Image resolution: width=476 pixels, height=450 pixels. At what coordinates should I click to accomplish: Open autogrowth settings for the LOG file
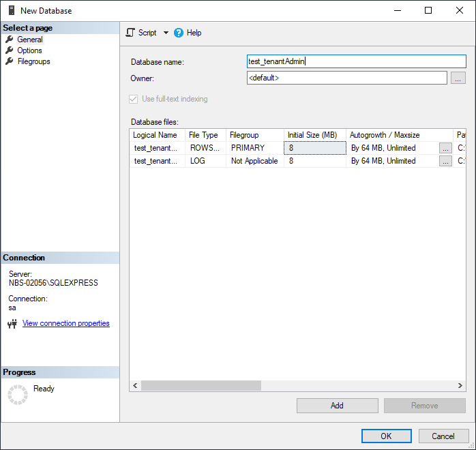tap(445, 161)
